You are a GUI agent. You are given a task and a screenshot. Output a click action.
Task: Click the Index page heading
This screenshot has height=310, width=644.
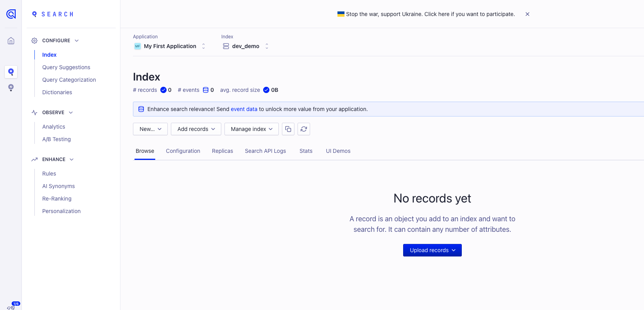point(147,77)
